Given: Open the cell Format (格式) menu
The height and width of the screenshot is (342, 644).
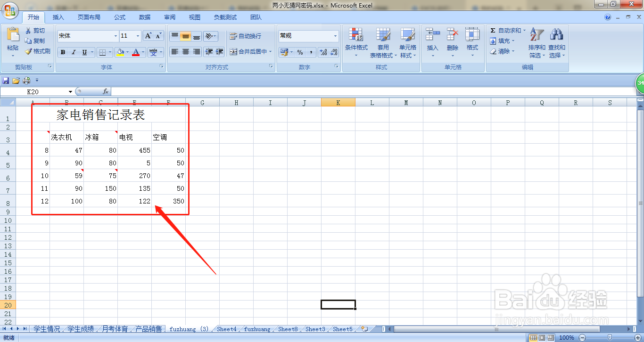Looking at the screenshot, I should coord(472,43).
